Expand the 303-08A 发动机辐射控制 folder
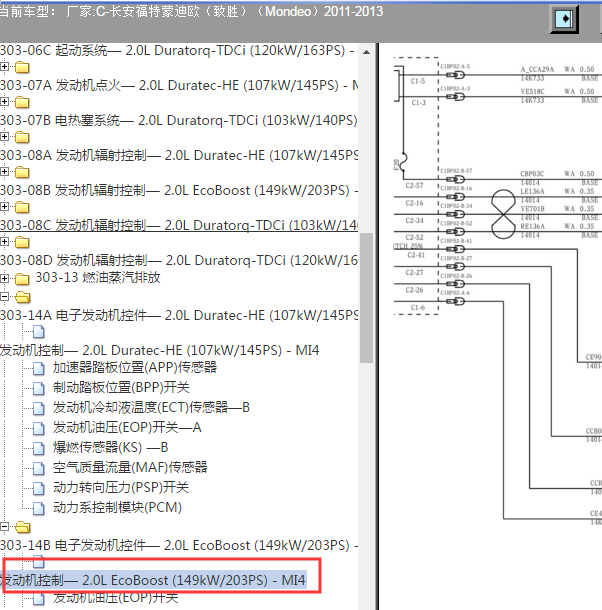The width and height of the screenshot is (602, 610). click(4, 172)
